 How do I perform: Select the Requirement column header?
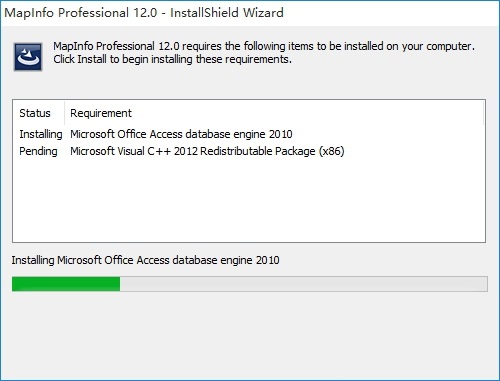101,113
